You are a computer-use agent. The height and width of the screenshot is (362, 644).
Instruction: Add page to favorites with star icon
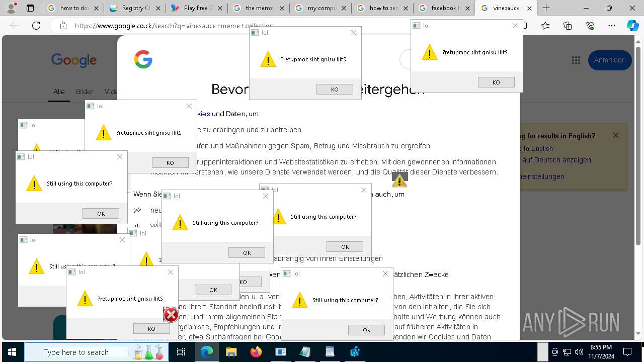pyautogui.click(x=545, y=26)
